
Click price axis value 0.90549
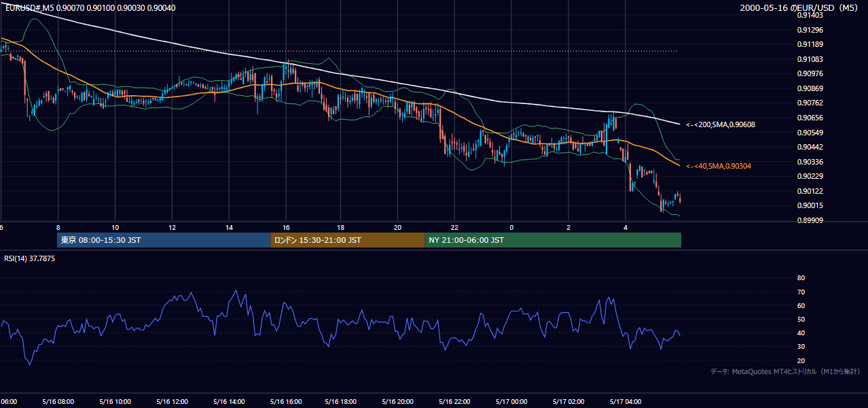(811, 133)
